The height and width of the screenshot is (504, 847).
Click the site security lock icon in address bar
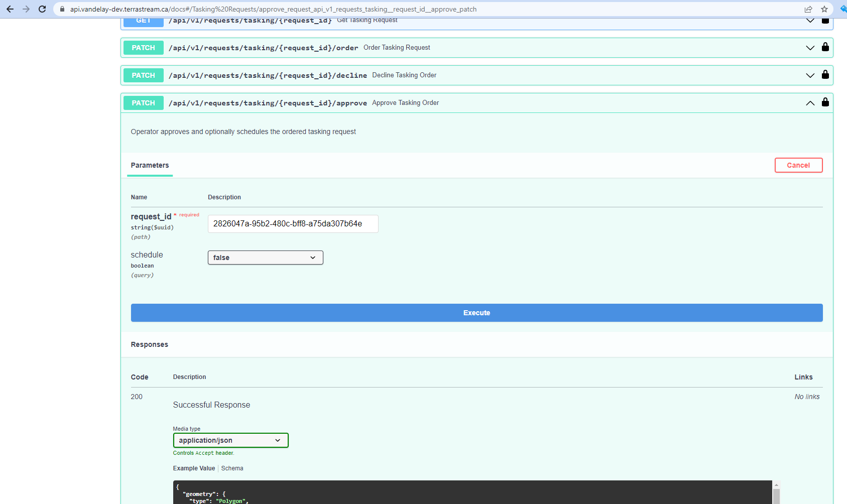tap(62, 9)
